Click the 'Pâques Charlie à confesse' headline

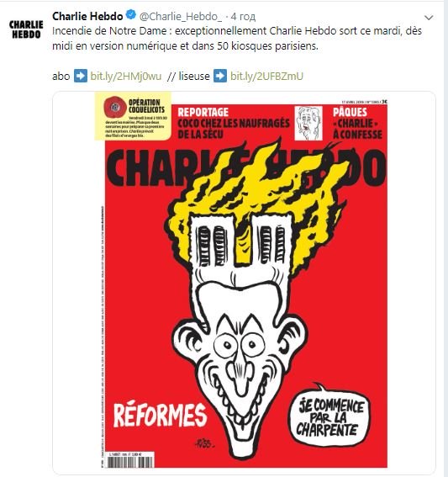pyautogui.click(x=357, y=123)
